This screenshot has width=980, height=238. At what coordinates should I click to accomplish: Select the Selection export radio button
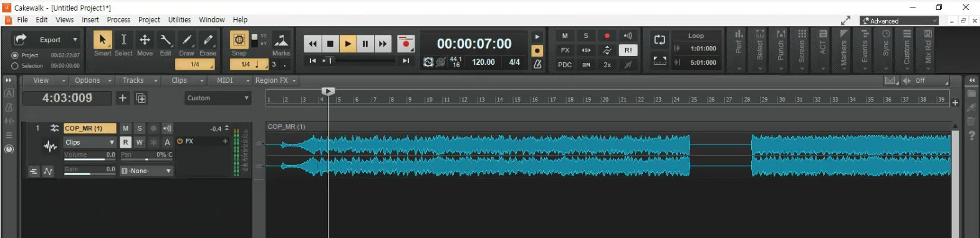(15, 65)
